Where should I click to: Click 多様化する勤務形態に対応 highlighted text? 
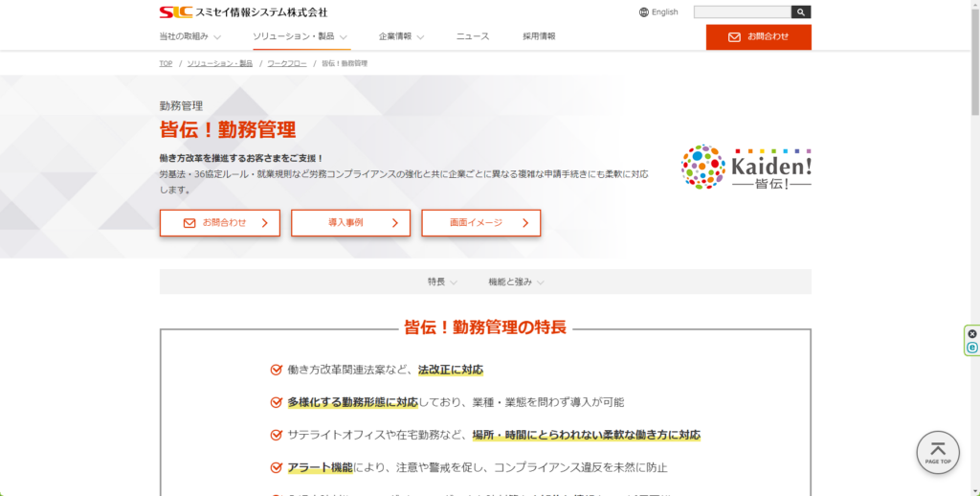[x=352, y=402]
